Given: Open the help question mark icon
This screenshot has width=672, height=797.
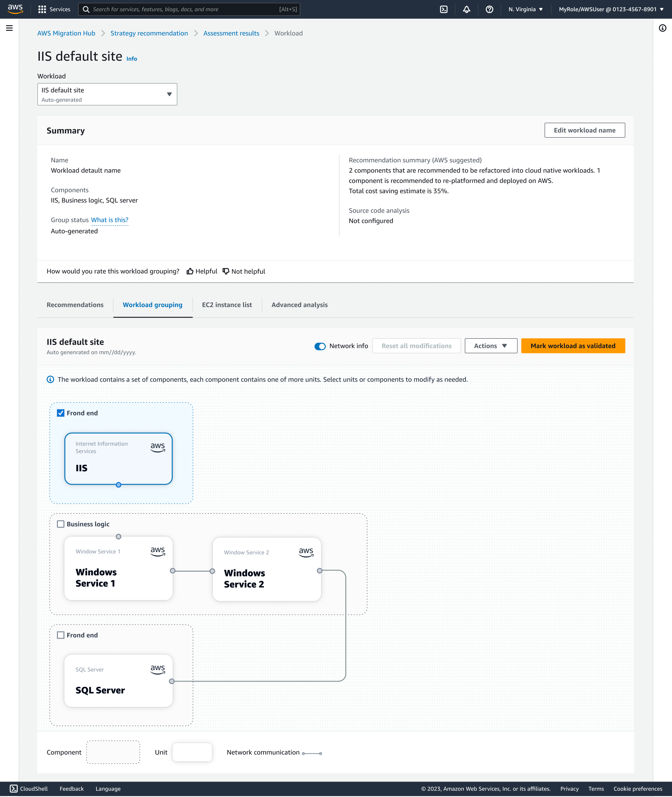Looking at the screenshot, I should click(489, 9).
